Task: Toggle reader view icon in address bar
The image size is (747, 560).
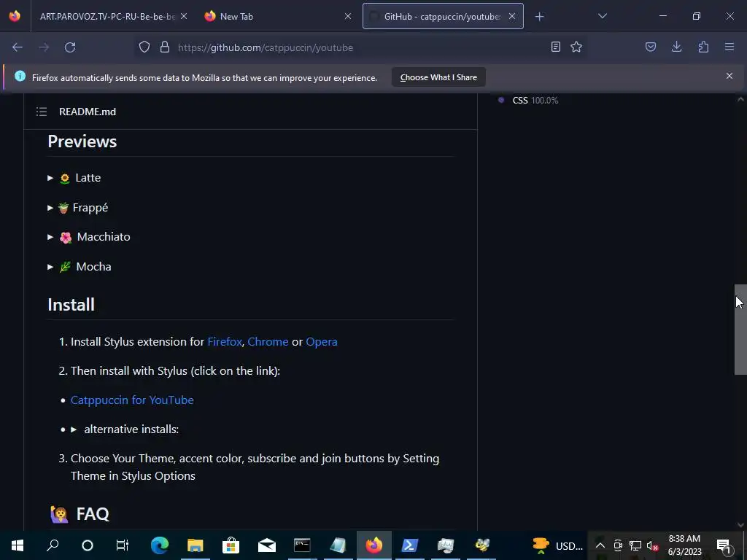Action: pyautogui.click(x=555, y=47)
